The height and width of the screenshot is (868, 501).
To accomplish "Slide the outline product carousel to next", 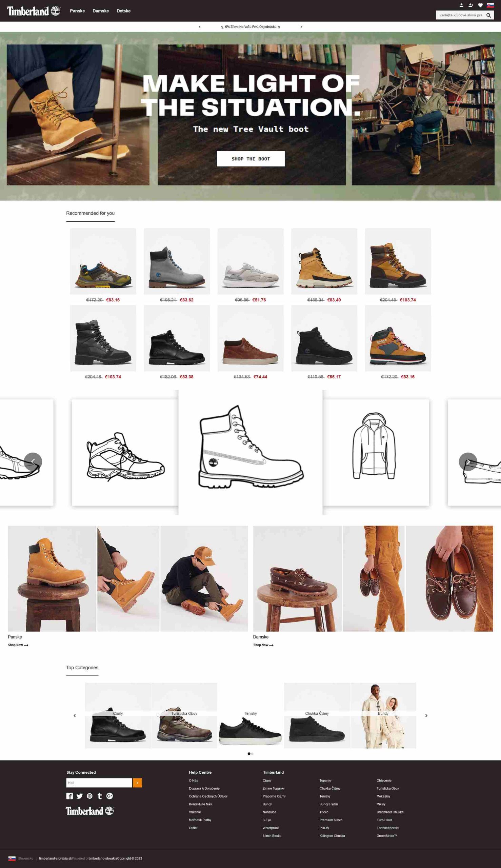I will pyautogui.click(x=468, y=461).
